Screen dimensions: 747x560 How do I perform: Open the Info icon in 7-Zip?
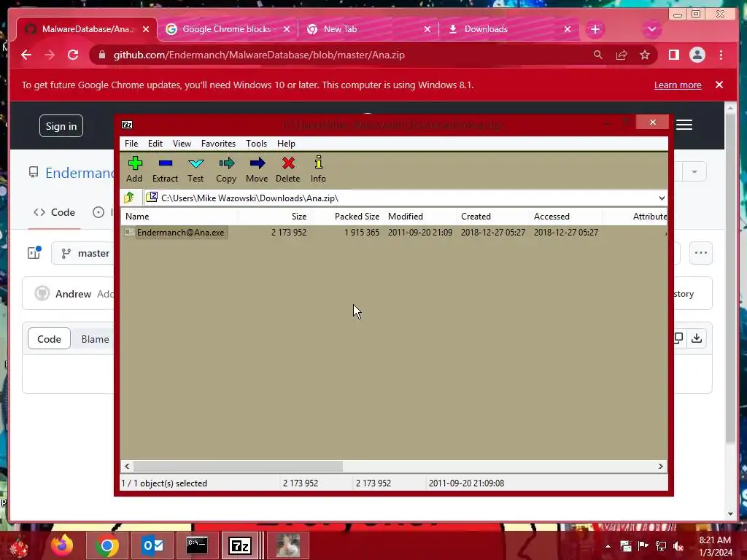pyautogui.click(x=318, y=169)
